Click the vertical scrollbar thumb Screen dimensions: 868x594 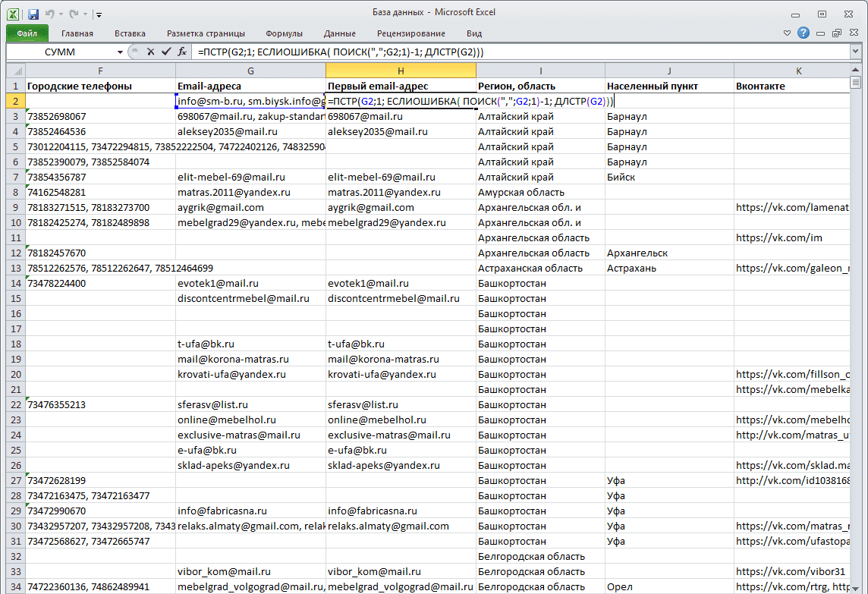point(855,83)
